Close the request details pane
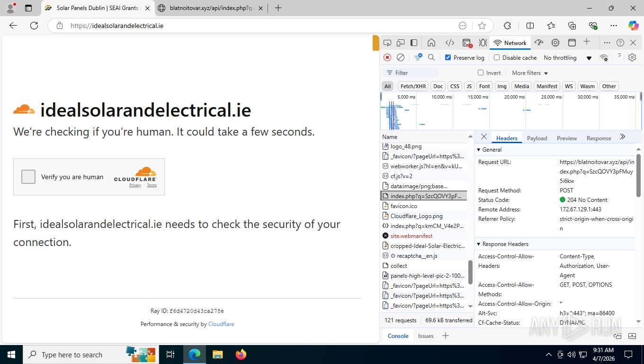 click(483, 136)
